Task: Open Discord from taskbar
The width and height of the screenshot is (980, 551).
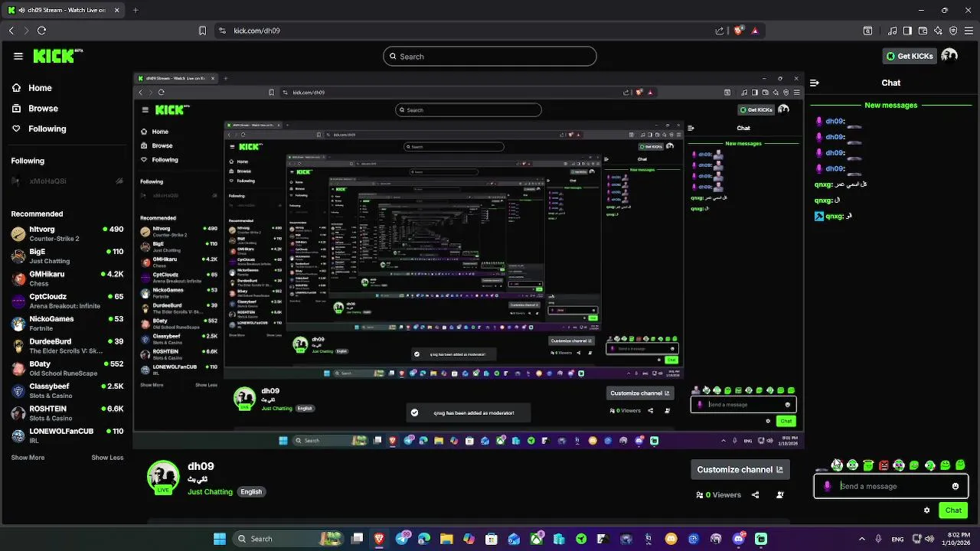Action: 739,539
